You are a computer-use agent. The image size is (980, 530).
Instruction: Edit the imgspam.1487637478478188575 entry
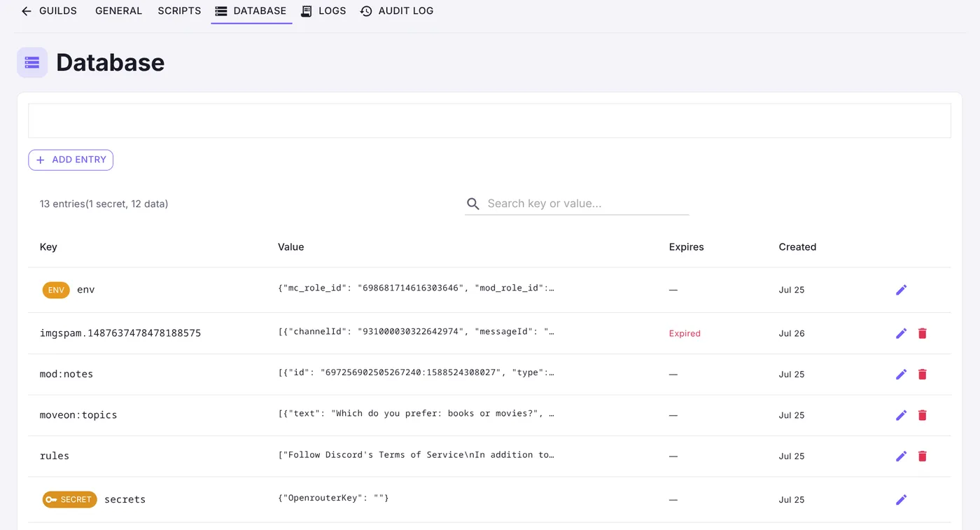coord(901,333)
